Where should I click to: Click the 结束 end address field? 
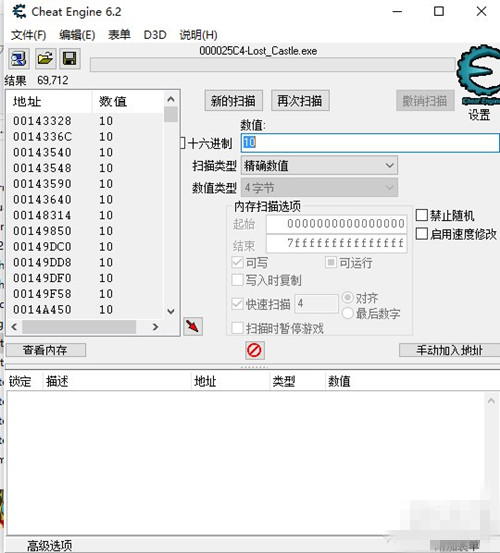337,243
